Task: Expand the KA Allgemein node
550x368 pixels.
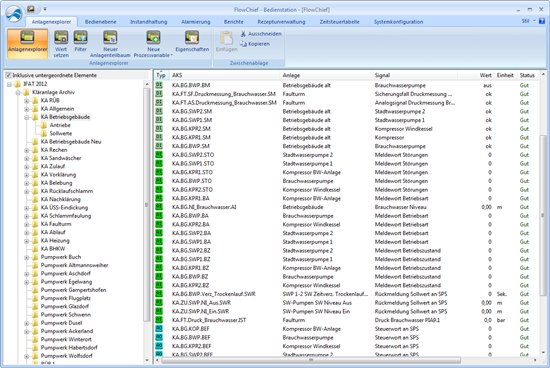Action: coord(27,109)
